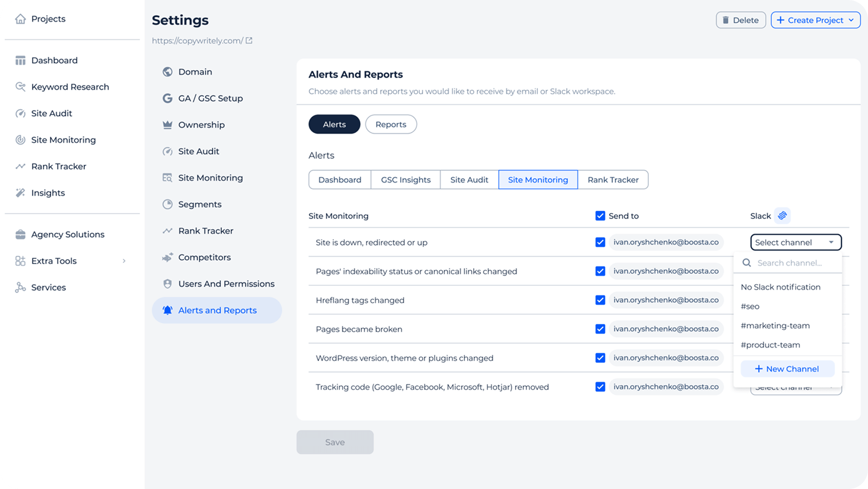Click the Segments pie chart icon
This screenshot has height=489, width=868.
click(x=168, y=204)
